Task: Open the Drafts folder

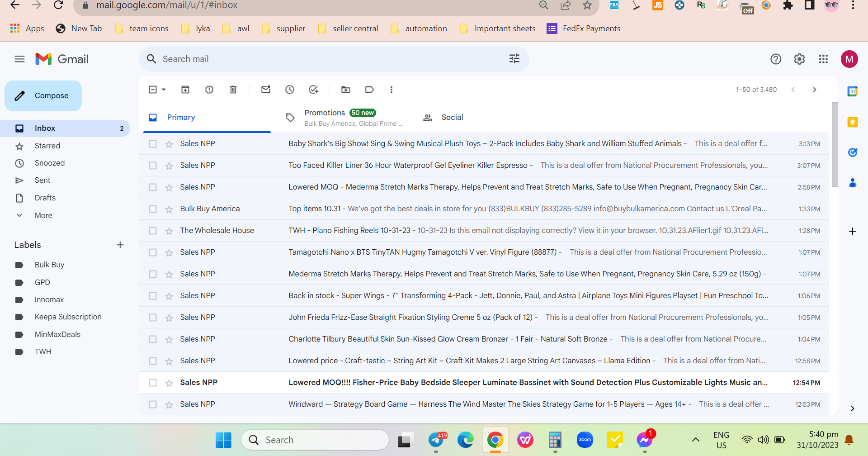Action: [x=45, y=198]
